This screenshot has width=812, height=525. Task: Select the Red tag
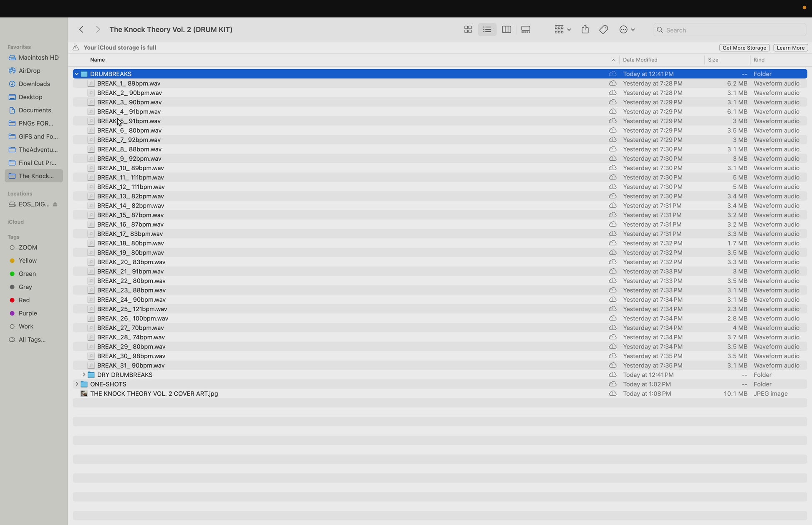tap(24, 300)
